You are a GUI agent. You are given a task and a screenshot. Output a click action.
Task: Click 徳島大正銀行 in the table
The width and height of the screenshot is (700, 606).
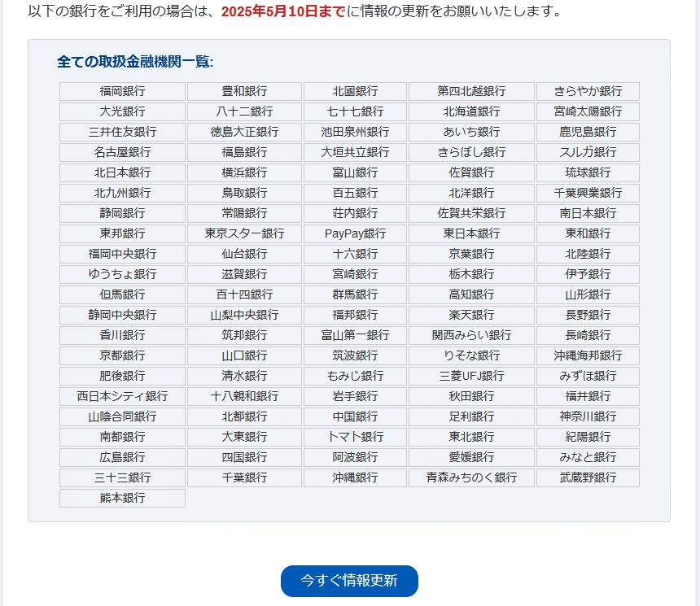(244, 132)
